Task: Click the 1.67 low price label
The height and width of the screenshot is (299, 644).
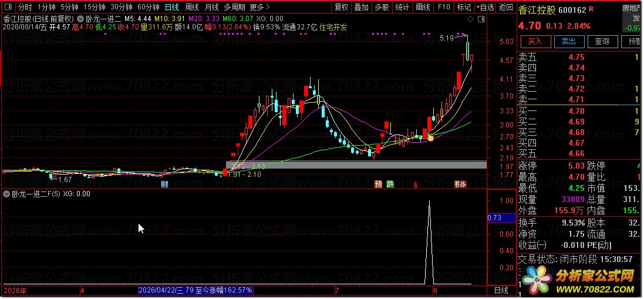Action: (65, 180)
